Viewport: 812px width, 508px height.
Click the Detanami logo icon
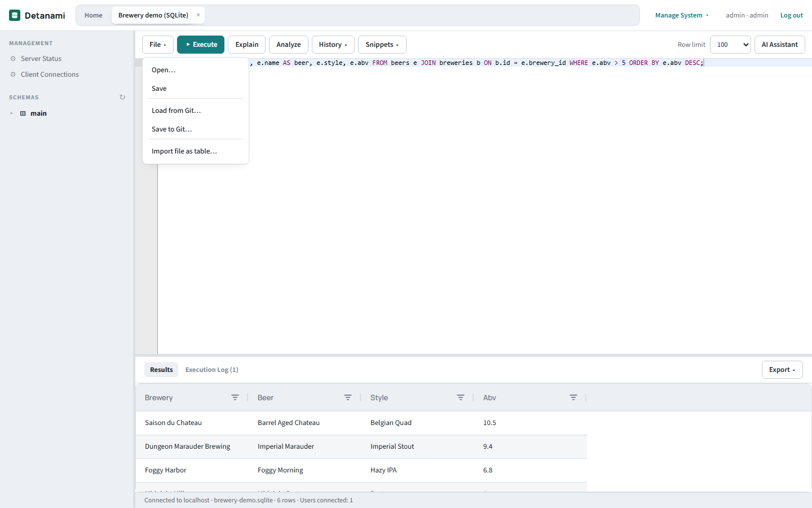15,15
